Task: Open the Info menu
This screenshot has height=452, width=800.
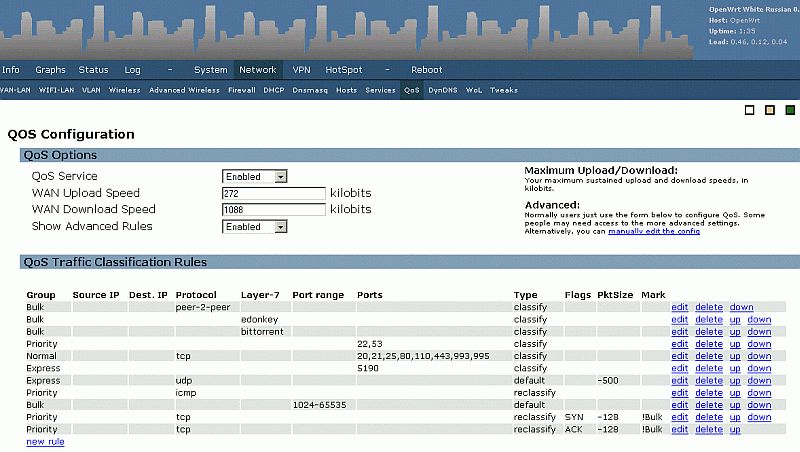Action: coord(11,70)
